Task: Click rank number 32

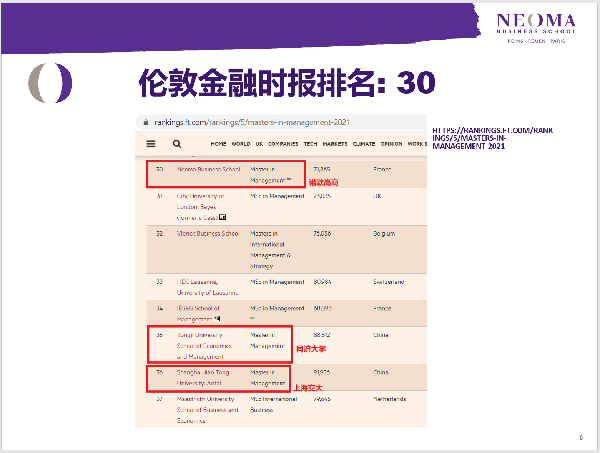Action: click(160, 233)
